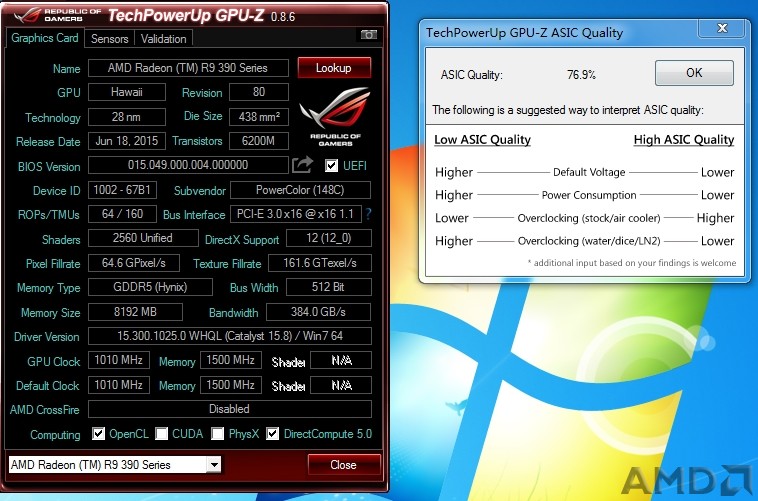Click the Memory Type field GDDR5 (Hynix)

(150, 287)
